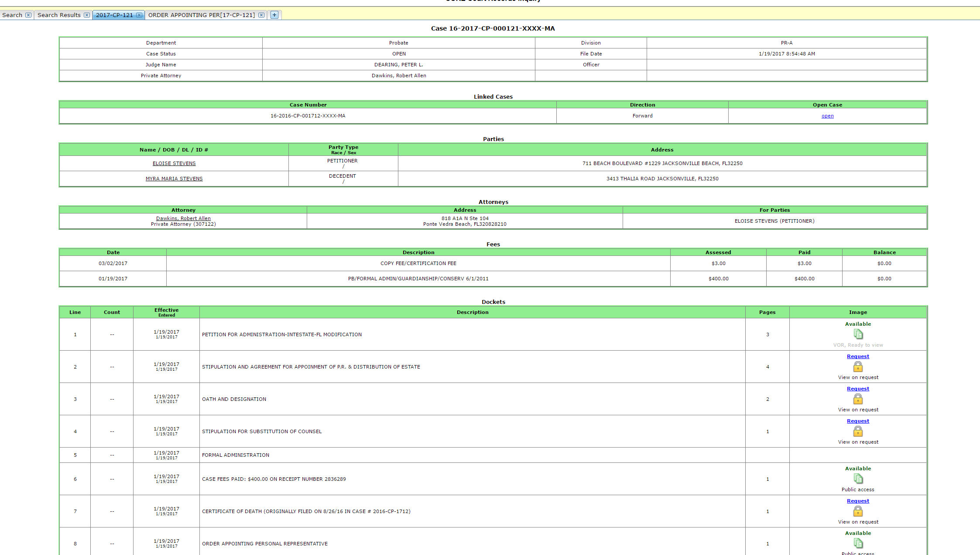
Task: Click linked case number 16-2016-CP-001712-XXXX-MA
Action: [308, 116]
